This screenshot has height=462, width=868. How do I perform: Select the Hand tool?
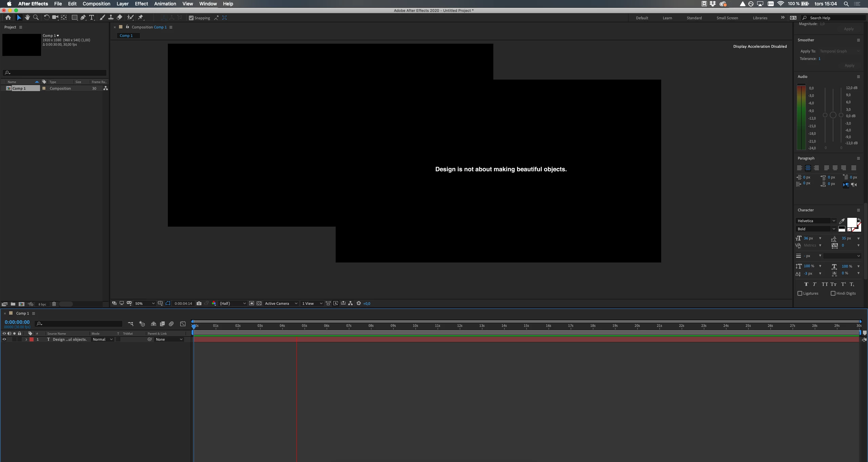[27, 18]
